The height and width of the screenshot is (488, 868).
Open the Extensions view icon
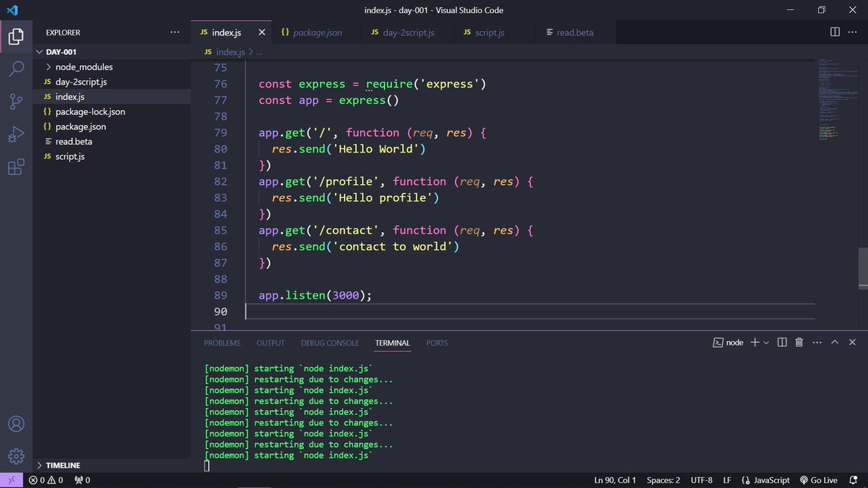[x=16, y=168]
